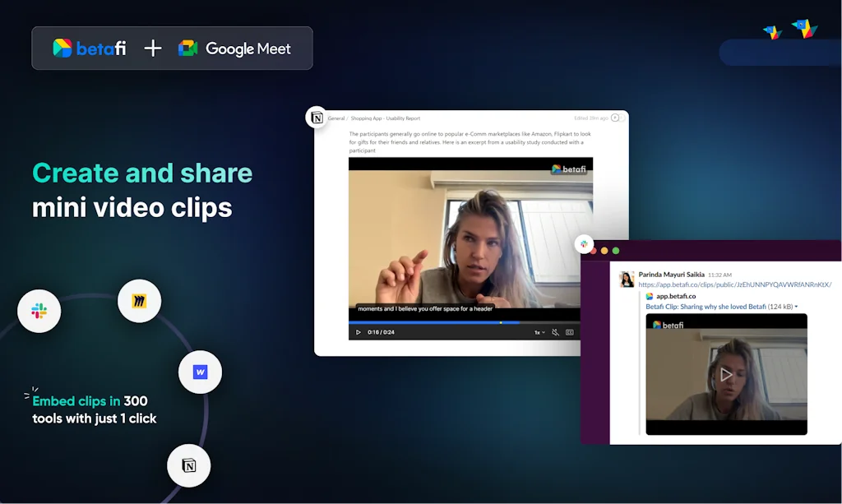Click the Notion badge on the document window
The height and width of the screenshot is (504, 842).
(317, 117)
